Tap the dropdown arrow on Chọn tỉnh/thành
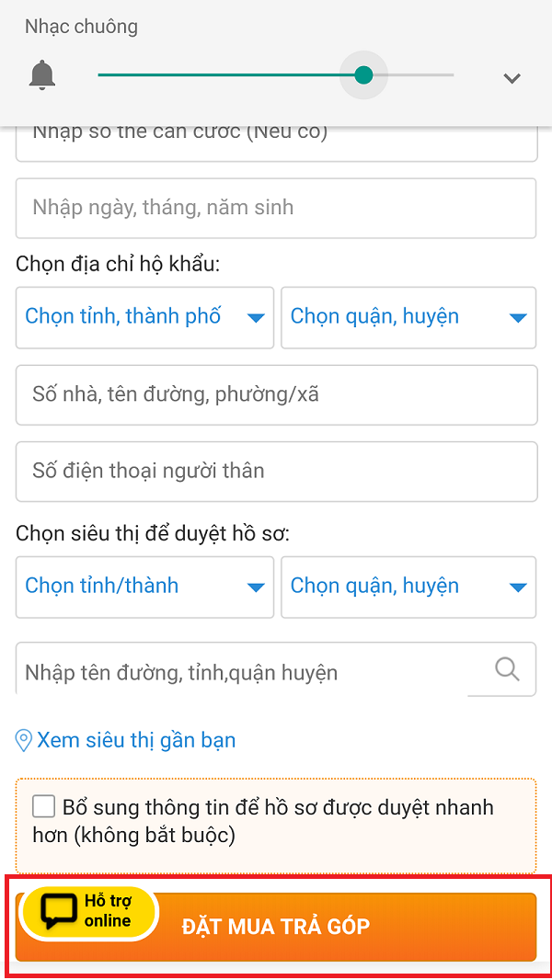Viewport: 552px width, 980px height. 256,587
